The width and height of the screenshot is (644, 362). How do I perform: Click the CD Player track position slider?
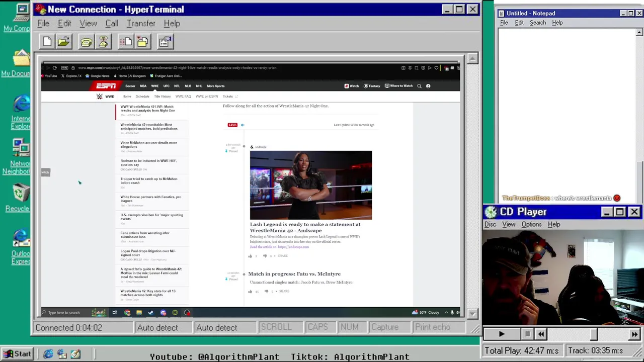pyautogui.click(x=594, y=334)
